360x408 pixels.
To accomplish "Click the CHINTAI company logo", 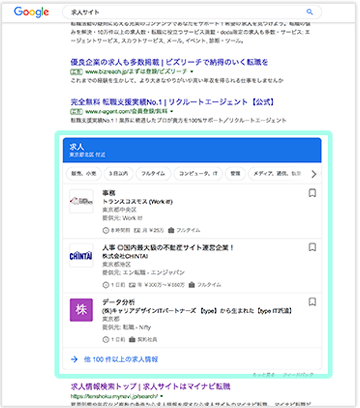I will [81, 256].
